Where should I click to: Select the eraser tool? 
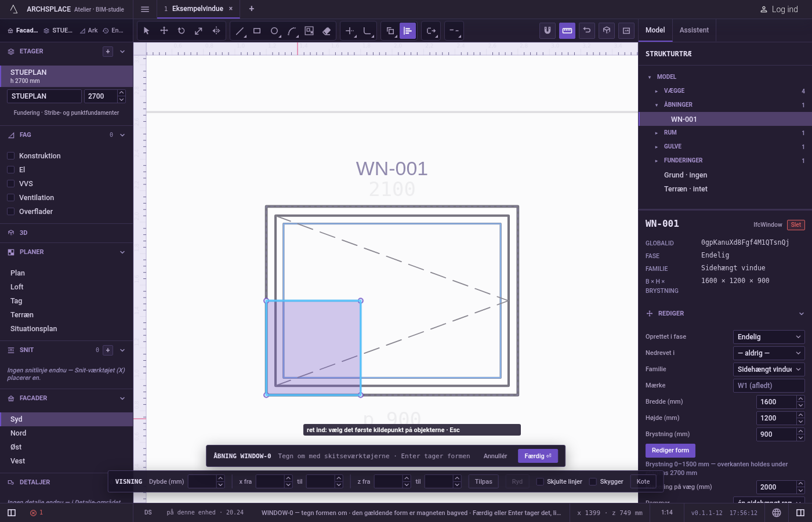(x=327, y=31)
